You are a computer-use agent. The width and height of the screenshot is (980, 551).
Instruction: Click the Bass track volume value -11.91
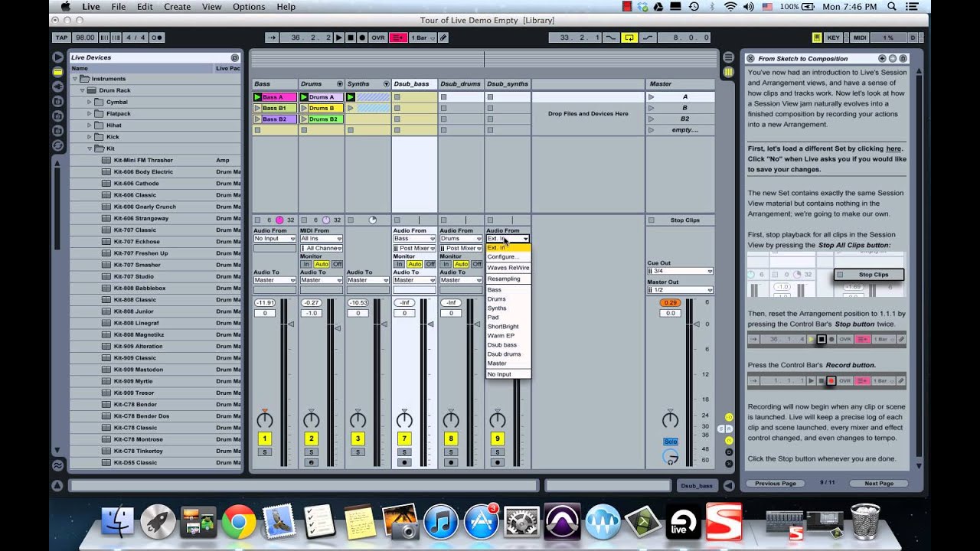[265, 303]
